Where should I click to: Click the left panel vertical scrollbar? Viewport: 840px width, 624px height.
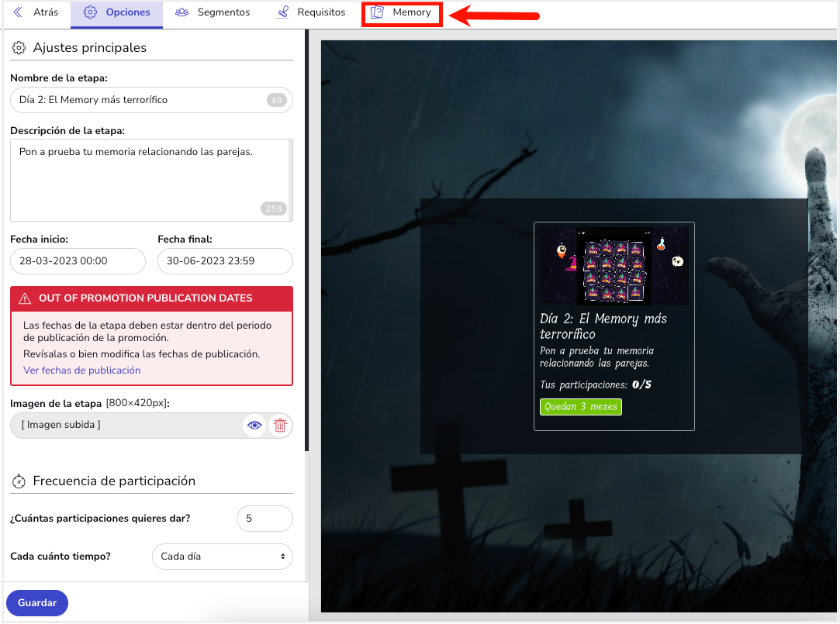click(x=307, y=241)
